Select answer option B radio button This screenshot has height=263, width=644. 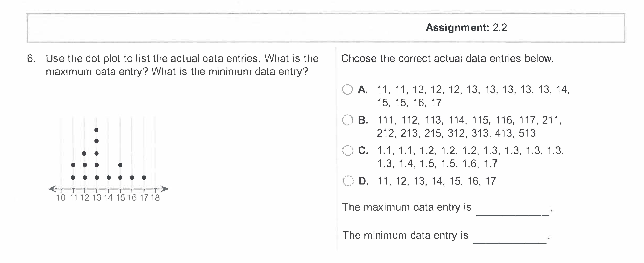click(348, 120)
